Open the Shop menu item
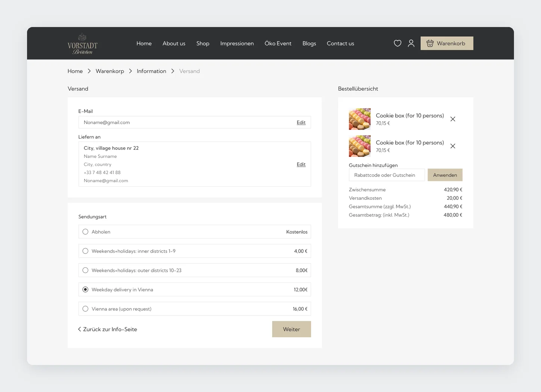Viewport: 541px width, 392px height. pos(203,43)
